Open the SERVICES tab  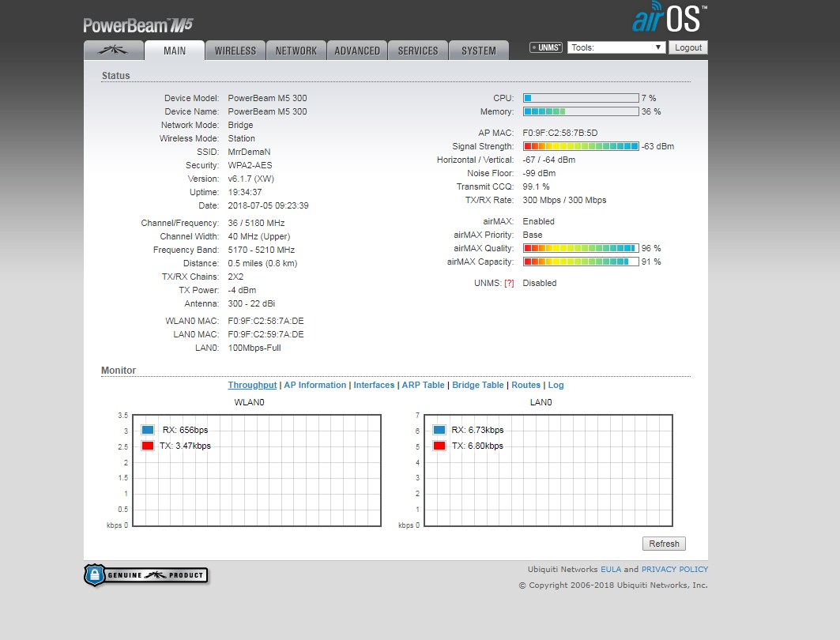point(418,51)
